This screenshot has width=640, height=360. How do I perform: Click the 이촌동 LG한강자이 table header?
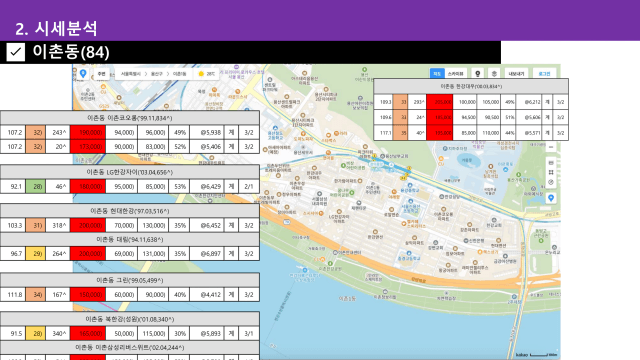click(130, 172)
